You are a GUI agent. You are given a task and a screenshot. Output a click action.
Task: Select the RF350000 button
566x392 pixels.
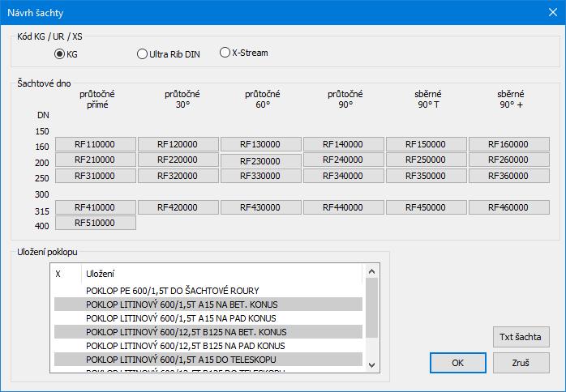[x=426, y=176]
